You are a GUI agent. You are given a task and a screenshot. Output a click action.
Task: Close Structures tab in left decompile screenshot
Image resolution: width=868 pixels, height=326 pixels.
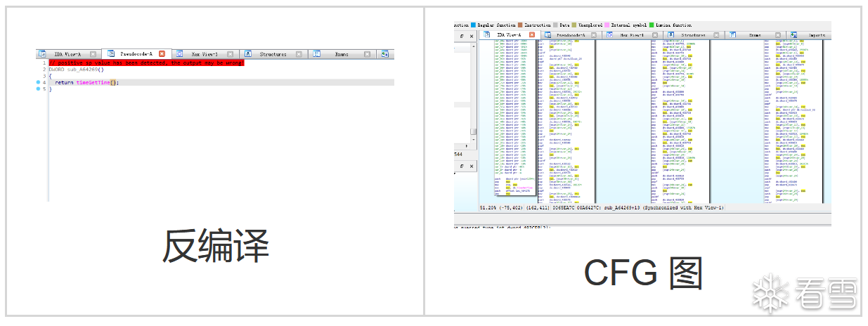coord(299,54)
